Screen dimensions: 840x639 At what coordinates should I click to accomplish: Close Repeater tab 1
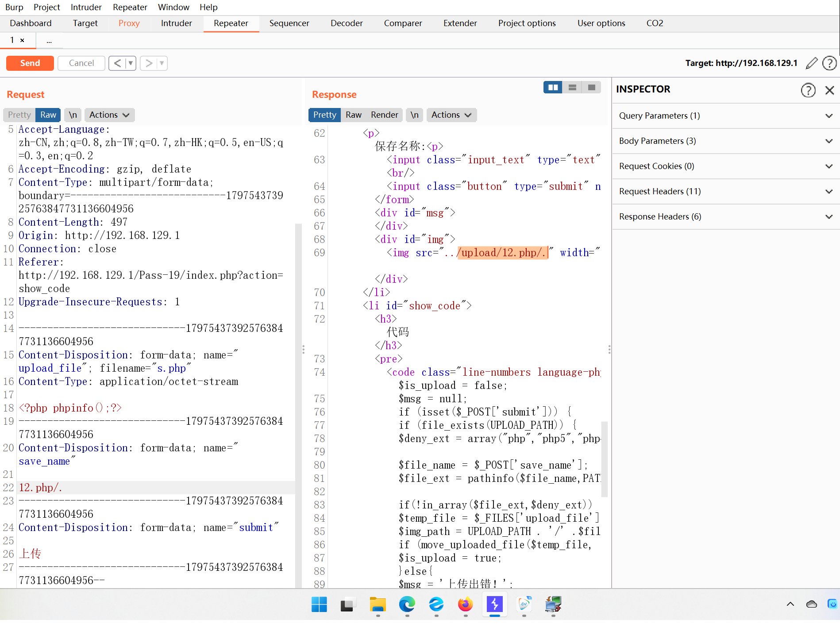click(x=22, y=40)
